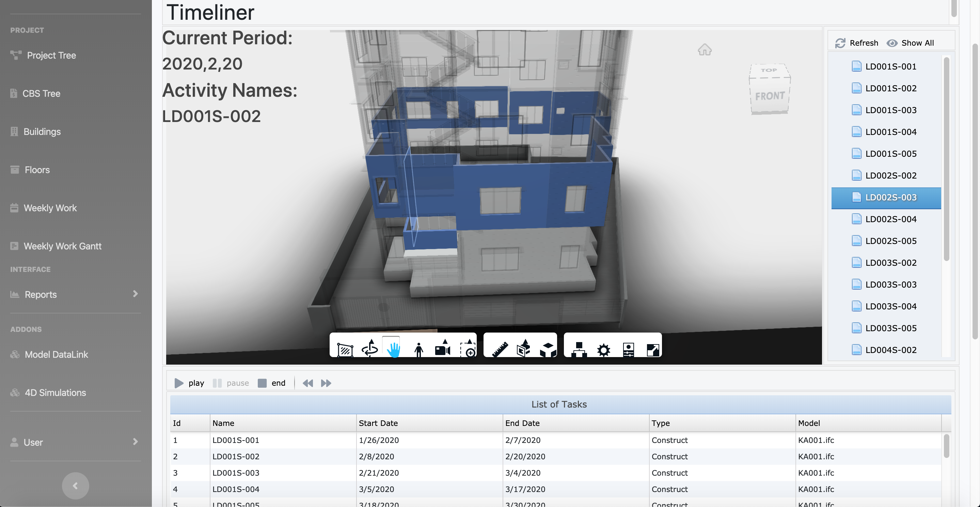This screenshot has height=507, width=980.
Task: Open the Model Browser icon
Action: pos(579,349)
